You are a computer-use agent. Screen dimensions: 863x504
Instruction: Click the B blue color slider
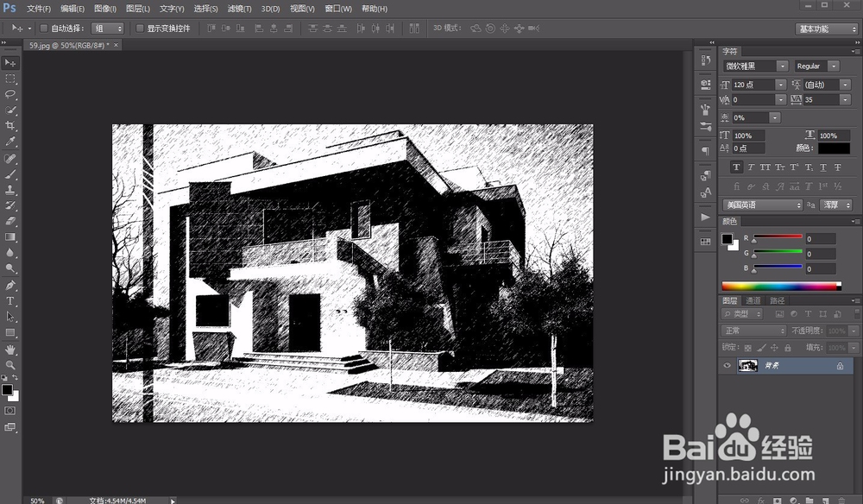click(x=778, y=267)
